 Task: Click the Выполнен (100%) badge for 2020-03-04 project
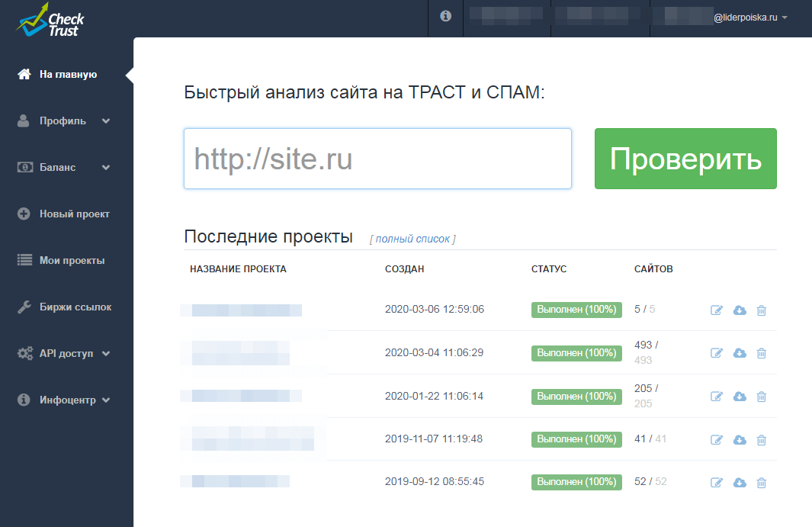[576, 353]
